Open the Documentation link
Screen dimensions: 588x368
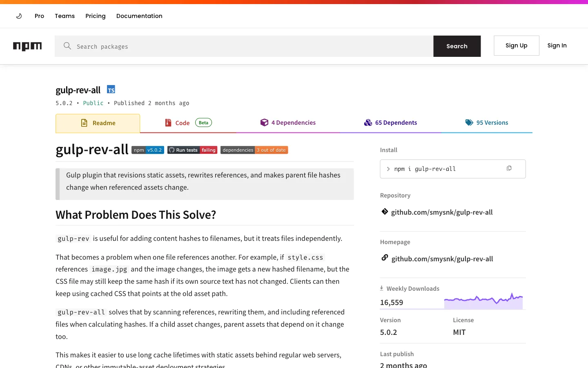tap(139, 16)
